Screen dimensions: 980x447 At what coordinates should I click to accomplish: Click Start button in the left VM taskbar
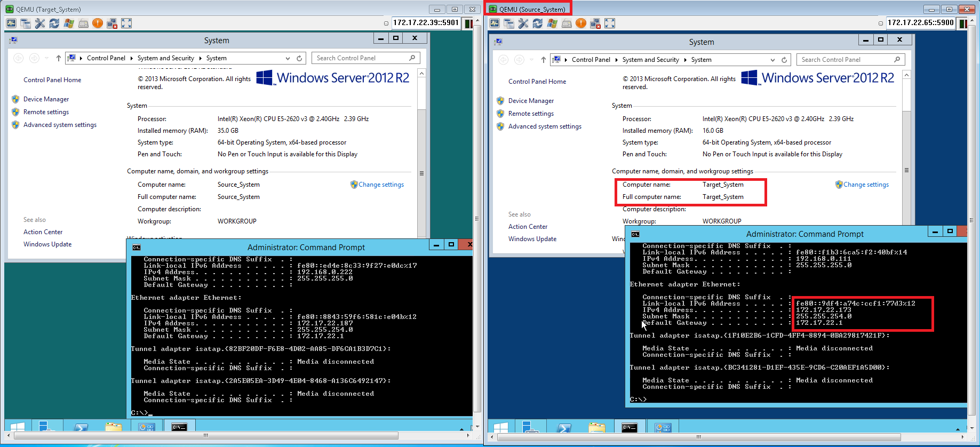[x=18, y=427]
